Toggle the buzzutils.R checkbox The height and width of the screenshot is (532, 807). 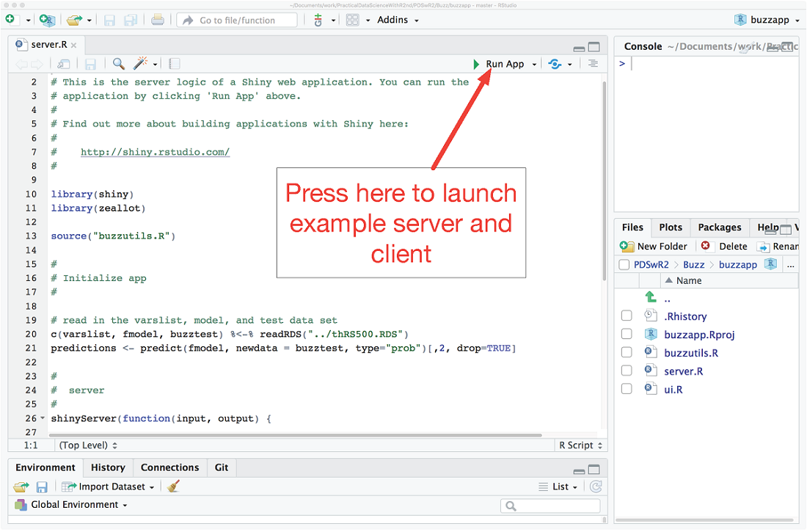click(x=627, y=352)
